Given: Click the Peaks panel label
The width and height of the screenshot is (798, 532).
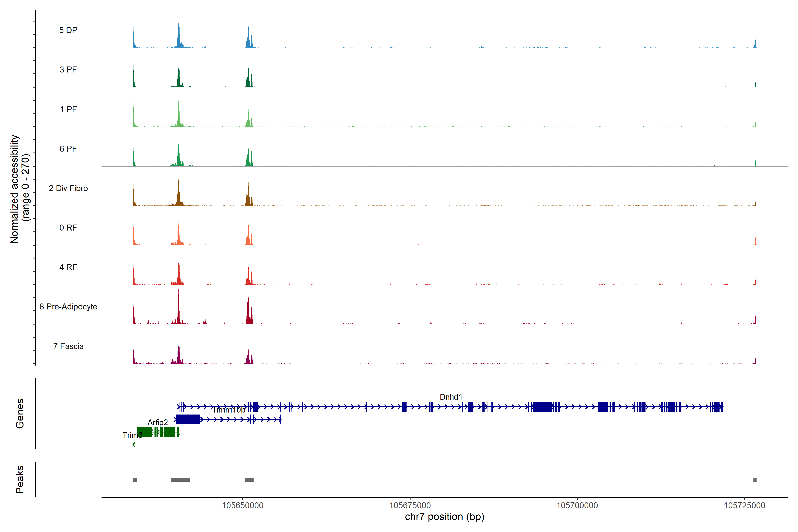Looking at the screenshot, I should pos(20,479).
